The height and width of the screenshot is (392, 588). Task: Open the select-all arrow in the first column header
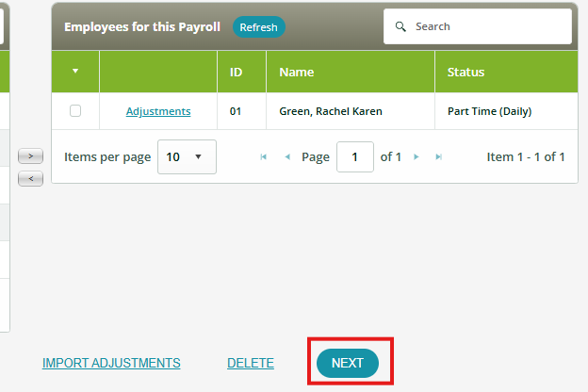[75, 72]
